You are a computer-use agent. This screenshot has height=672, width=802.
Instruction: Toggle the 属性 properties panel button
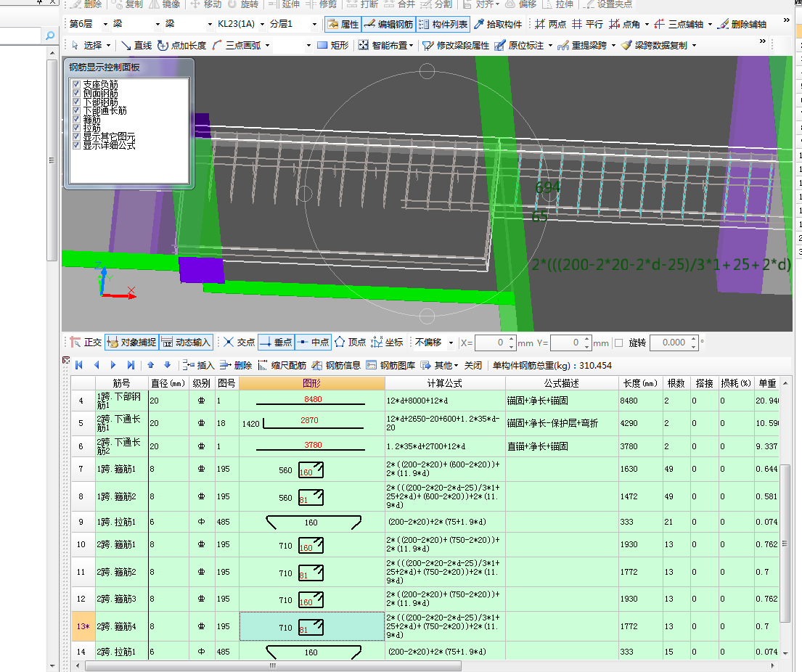pos(343,24)
